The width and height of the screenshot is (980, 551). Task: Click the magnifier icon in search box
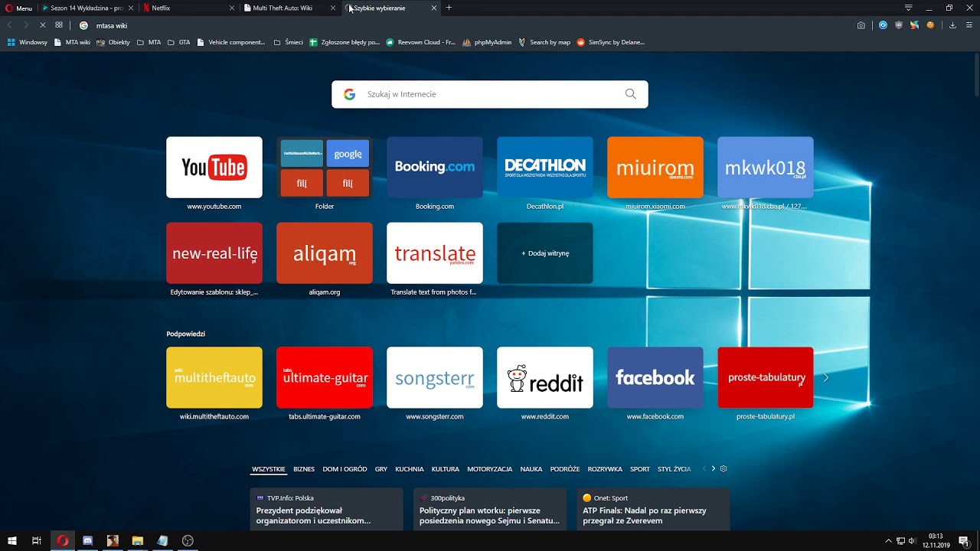coord(630,94)
